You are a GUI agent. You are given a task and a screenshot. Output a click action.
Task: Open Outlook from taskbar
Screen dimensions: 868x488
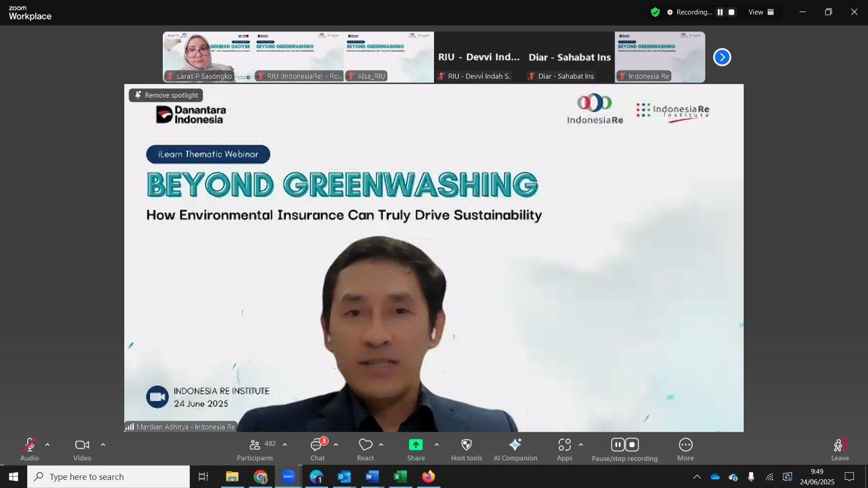click(344, 477)
